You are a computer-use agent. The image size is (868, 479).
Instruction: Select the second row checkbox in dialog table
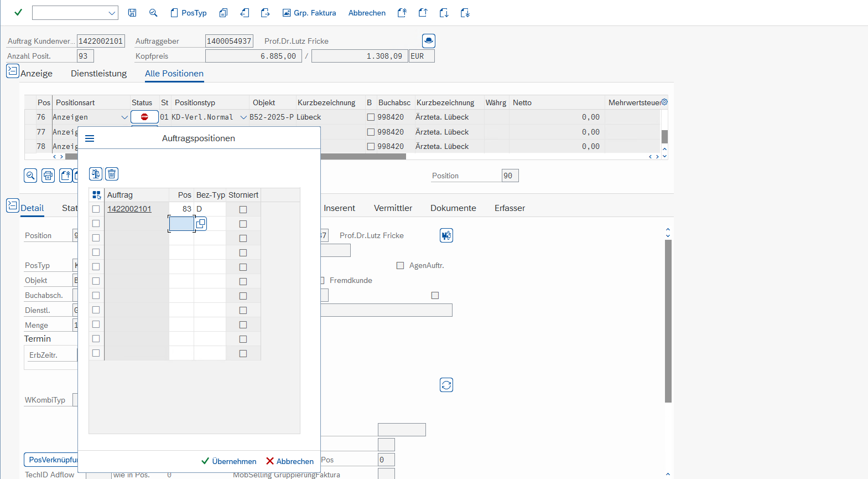(96, 224)
